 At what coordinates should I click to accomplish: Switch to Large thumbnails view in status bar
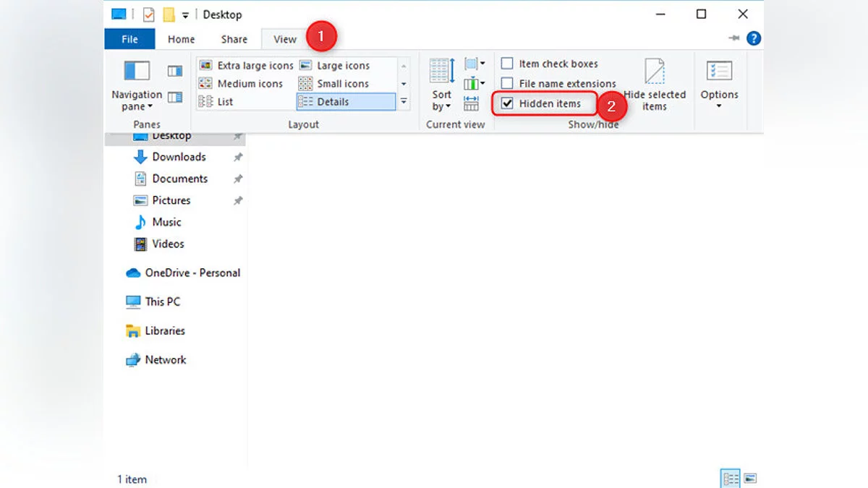pos(750,479)
